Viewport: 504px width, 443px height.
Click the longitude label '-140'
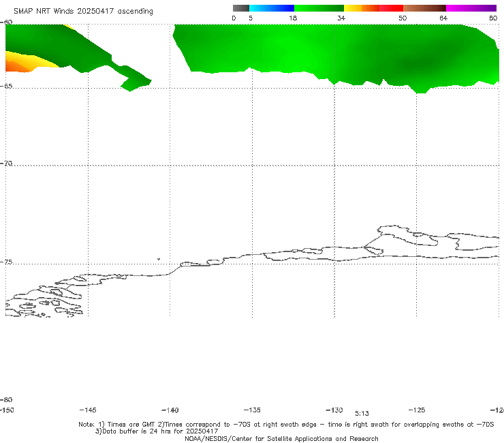pos(170,410)
